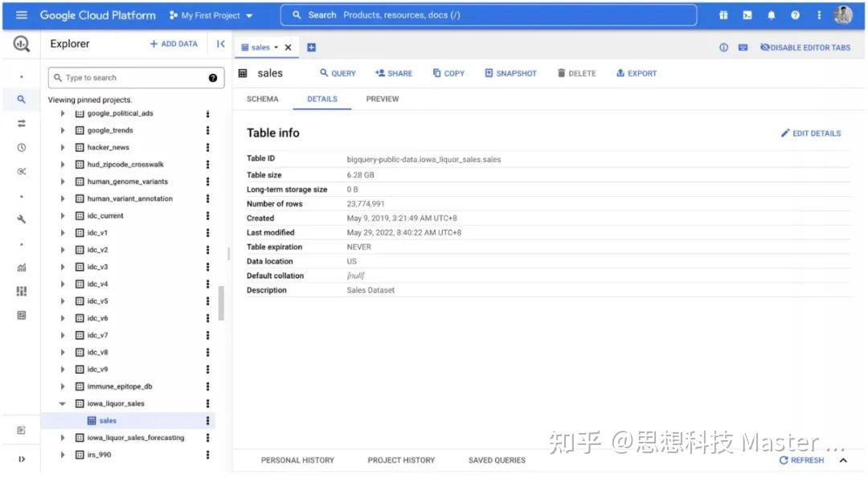Switch to the SCHEMA tab
This screenshot has width=868, height=478.
click(x=262, y=99)
